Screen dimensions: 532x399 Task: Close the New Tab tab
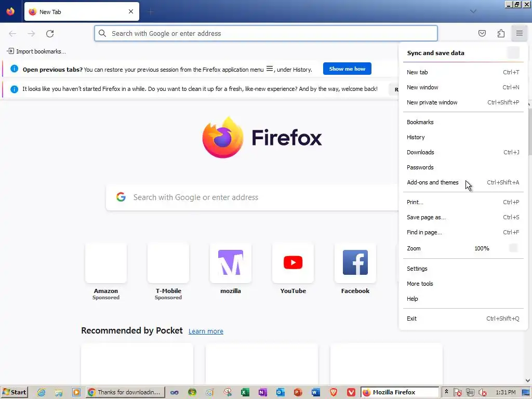pos(130,11)
